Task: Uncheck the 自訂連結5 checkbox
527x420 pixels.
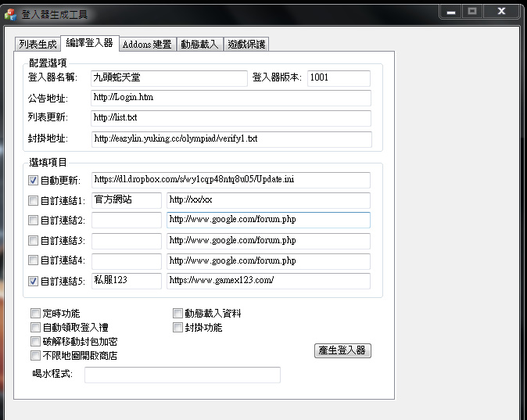Action: pyautogui.click(x=33, y=281)
